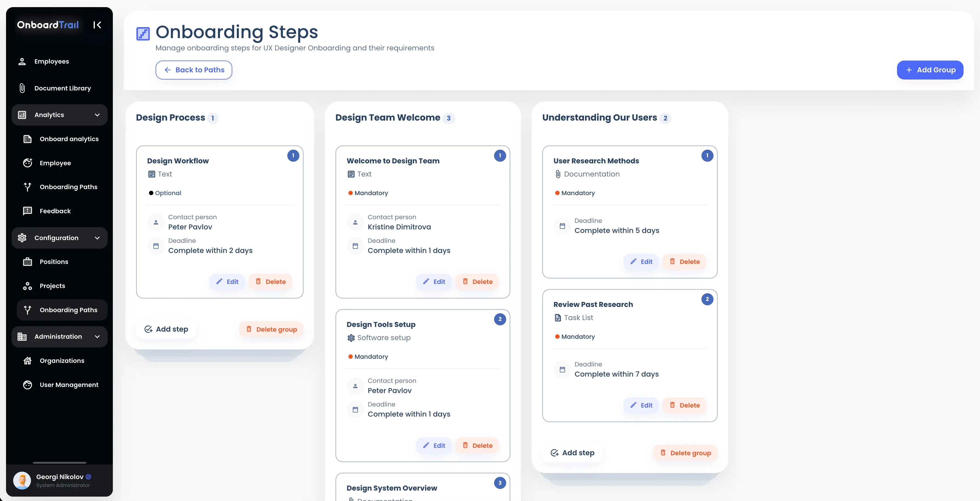Expand the Administration section chevron

(x=98, y=337)
